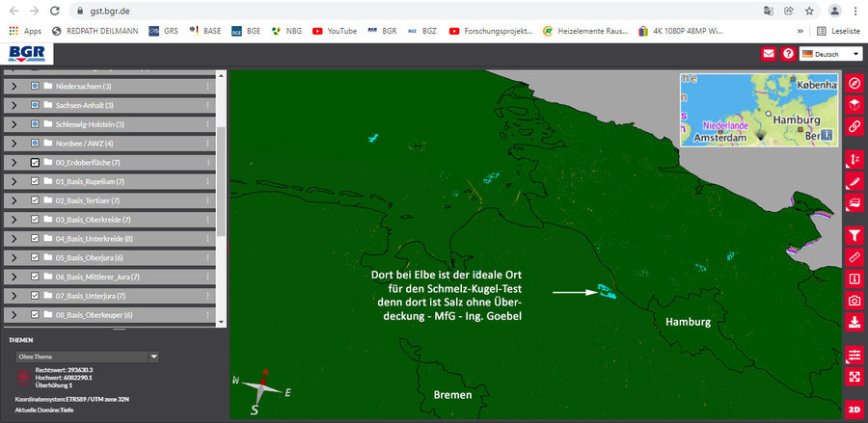The image size is (868, 423).
Task: Open help via question mark icon
Action: [x=788, y=54]
